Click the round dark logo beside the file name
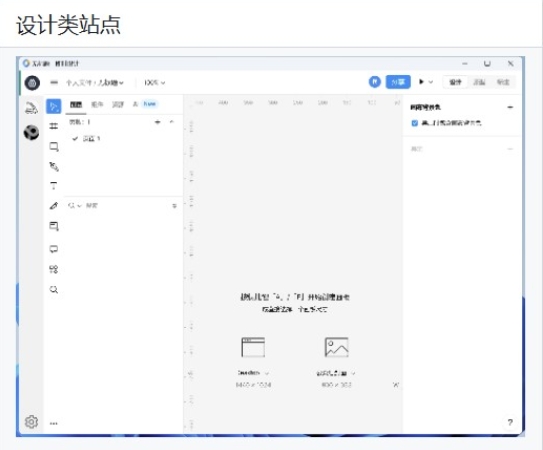 pos(32,83)
